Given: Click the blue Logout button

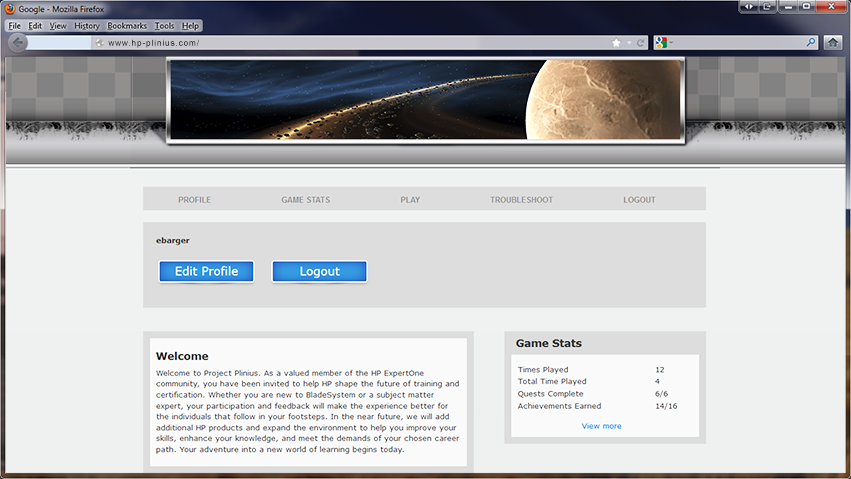Looking at the screenshot, I should (320, 271).
